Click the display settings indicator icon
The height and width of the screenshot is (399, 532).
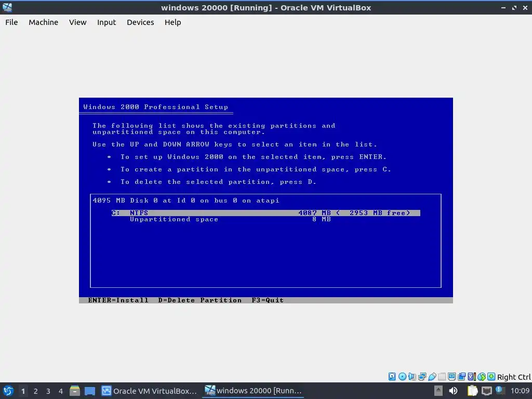point(451,376)
